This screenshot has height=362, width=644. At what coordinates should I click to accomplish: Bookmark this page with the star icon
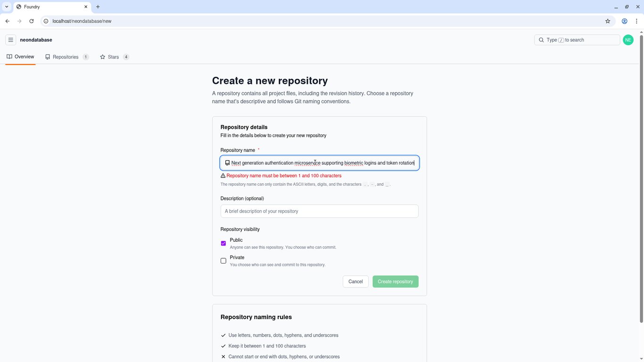pos(608,21)
